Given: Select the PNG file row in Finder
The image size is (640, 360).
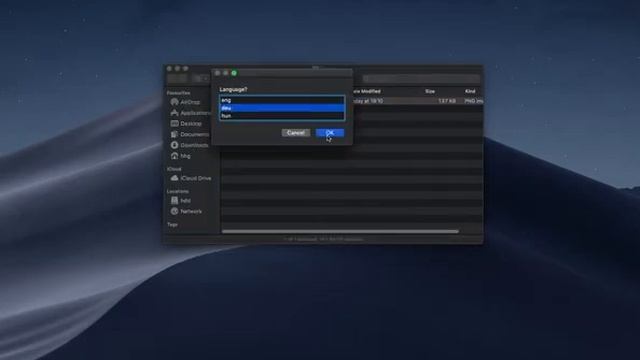Looking at the screenshot, I should coord(418,101).
